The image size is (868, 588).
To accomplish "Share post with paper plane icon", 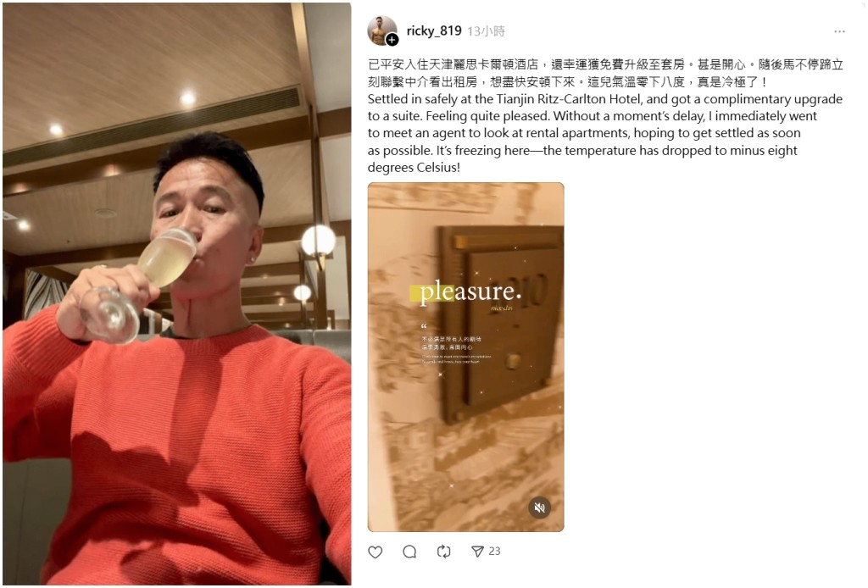I will click(477, 552).
